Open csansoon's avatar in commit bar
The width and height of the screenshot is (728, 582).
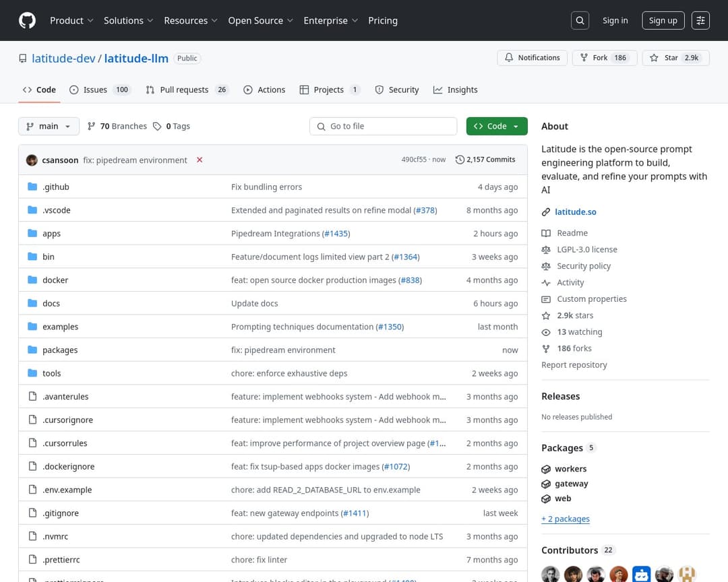(32, 160)
